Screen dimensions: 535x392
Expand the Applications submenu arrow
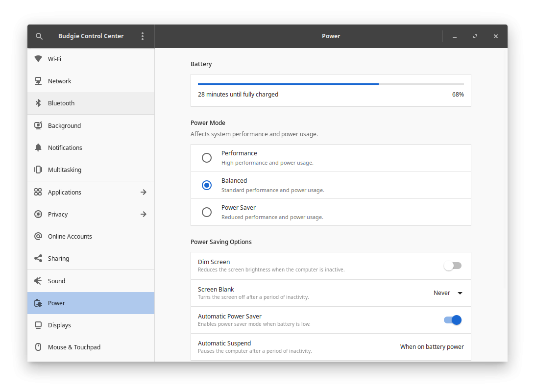143,192
